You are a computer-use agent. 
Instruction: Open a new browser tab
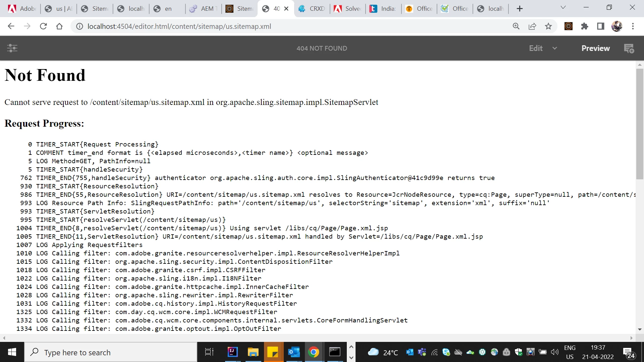click(x=520, y=9)
